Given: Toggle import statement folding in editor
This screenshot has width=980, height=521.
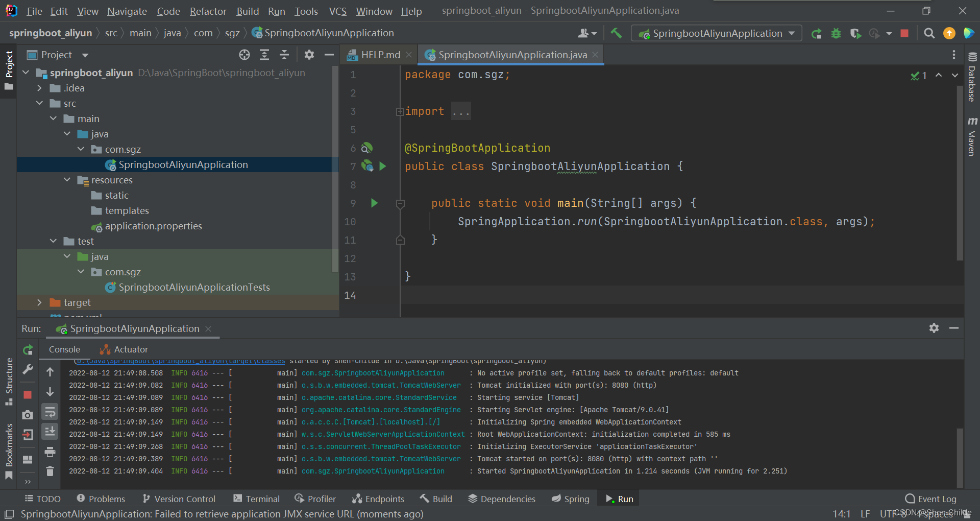Looking at the screenshot, I should [400, 111].
